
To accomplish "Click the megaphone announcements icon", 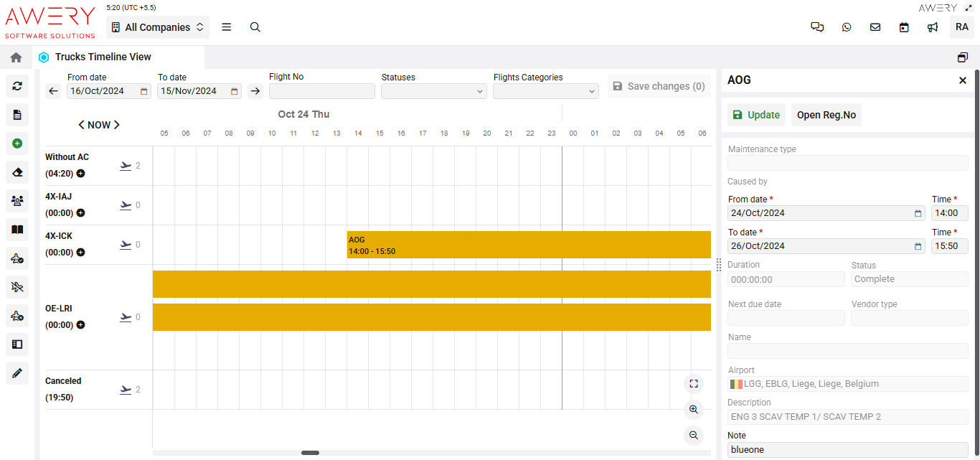I will click(x=933, y=27).
